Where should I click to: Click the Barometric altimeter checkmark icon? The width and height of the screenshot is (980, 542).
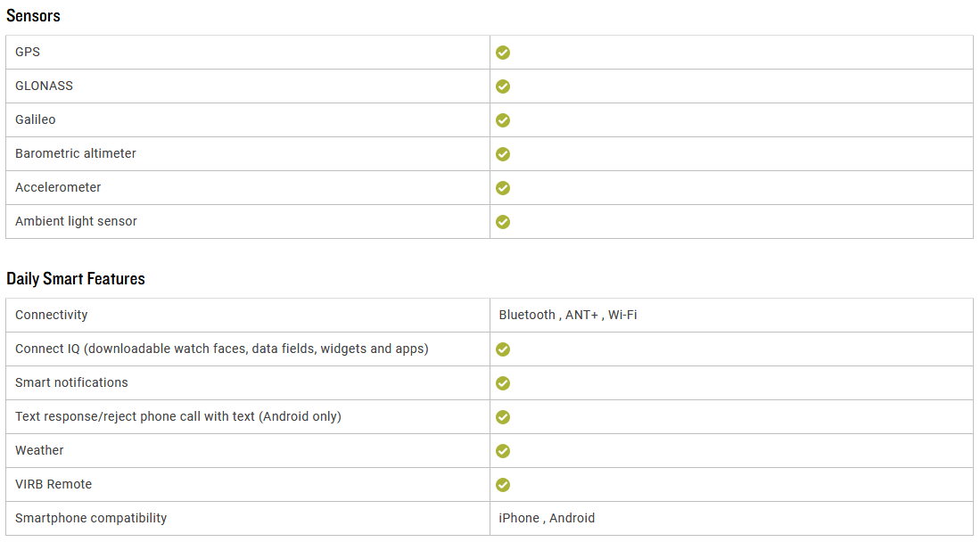[503, 154]
